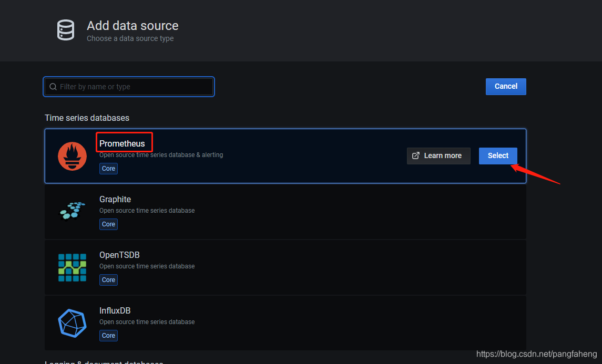Click the Core badge under Prometheus
The height and width of the screenshot is (364, 602).
click(108, 169)
